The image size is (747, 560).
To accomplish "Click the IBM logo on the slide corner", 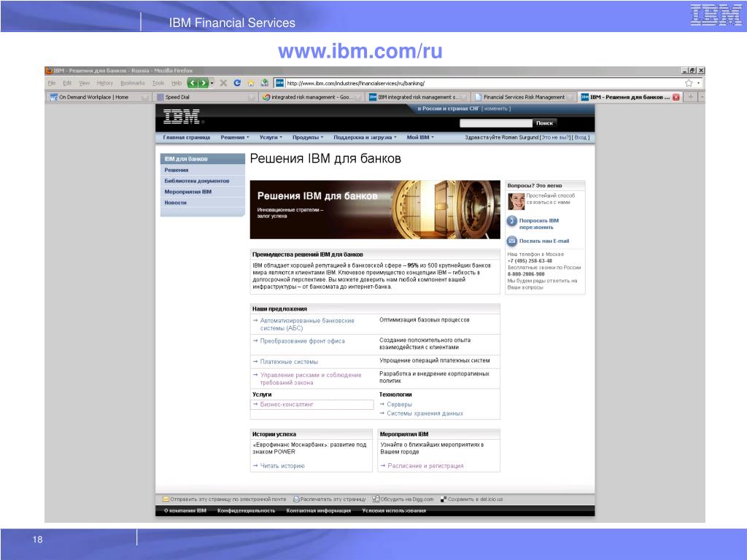I will (x=716, y=15).
